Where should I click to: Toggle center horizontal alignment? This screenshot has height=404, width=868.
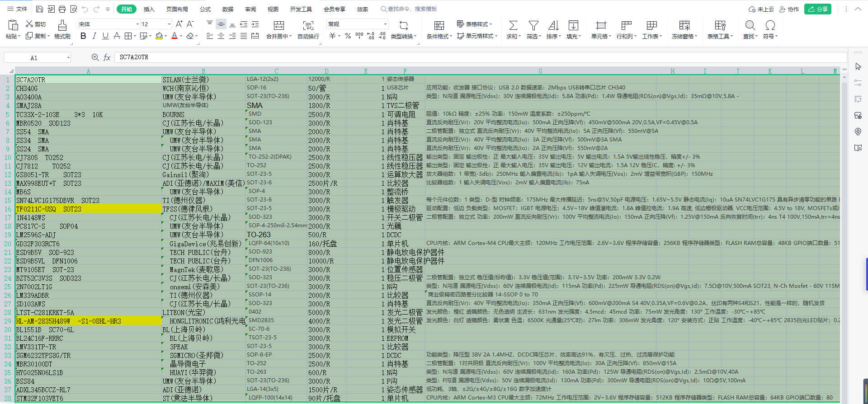[x=221, y=36]
